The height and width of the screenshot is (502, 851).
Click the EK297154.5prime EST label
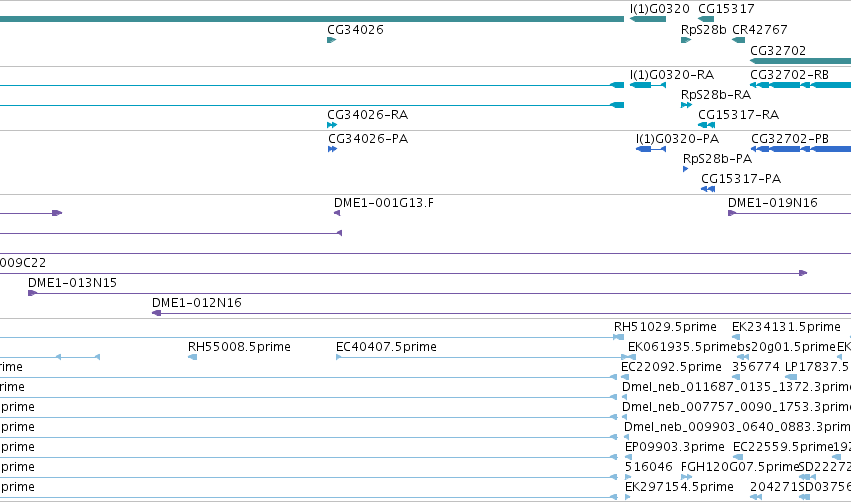679,488
